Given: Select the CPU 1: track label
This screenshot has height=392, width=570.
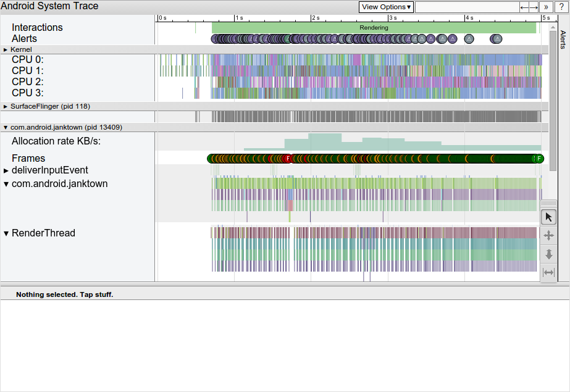Looking at the screenshot, I should [28, 70].
